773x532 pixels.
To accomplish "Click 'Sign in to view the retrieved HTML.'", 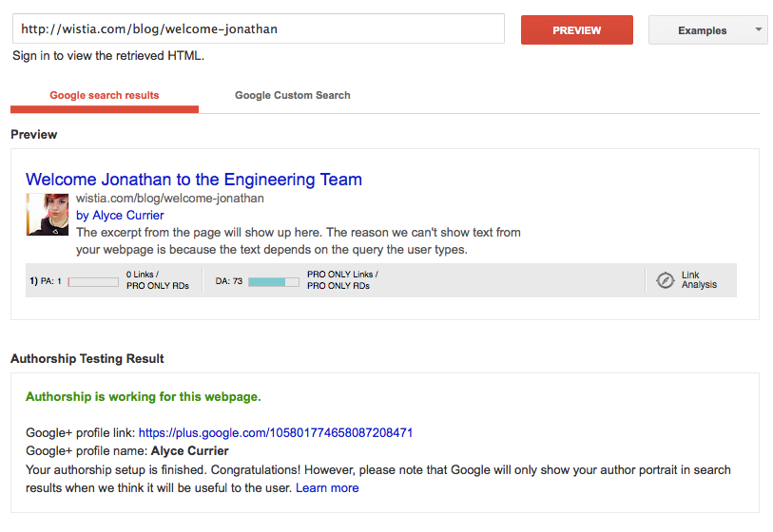I will pyautogui.click(x=108, y=56).
